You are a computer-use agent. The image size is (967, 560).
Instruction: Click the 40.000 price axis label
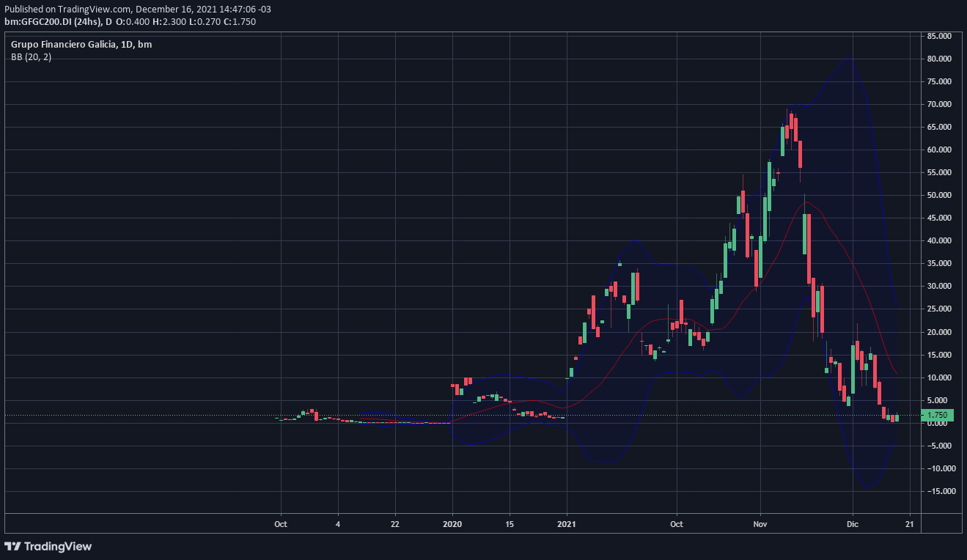pos(940,240)
